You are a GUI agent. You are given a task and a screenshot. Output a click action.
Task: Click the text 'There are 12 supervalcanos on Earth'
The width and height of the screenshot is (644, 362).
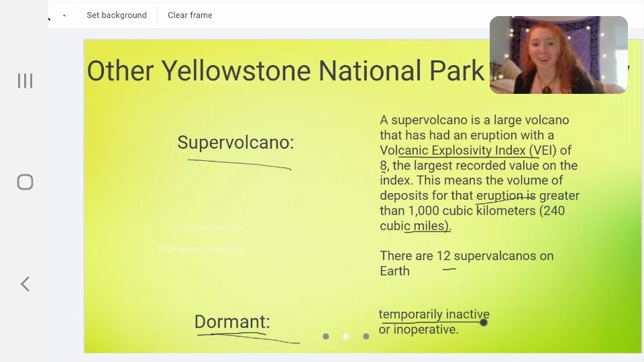click(467, 263)
